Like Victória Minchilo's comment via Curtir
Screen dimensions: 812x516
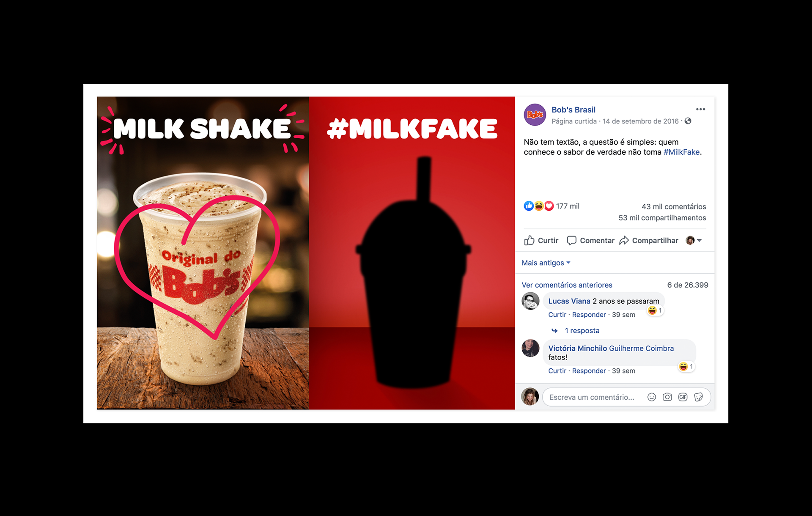click(557, 371)
